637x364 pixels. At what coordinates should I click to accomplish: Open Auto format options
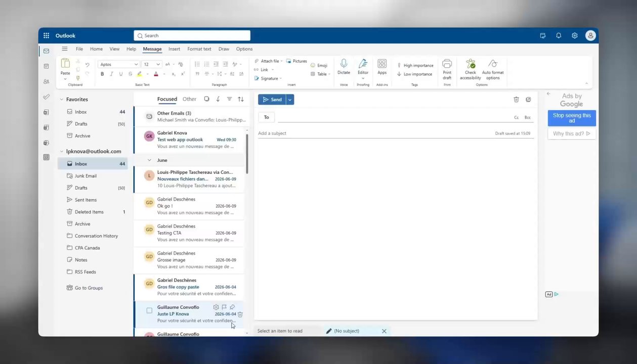(493, 69)
